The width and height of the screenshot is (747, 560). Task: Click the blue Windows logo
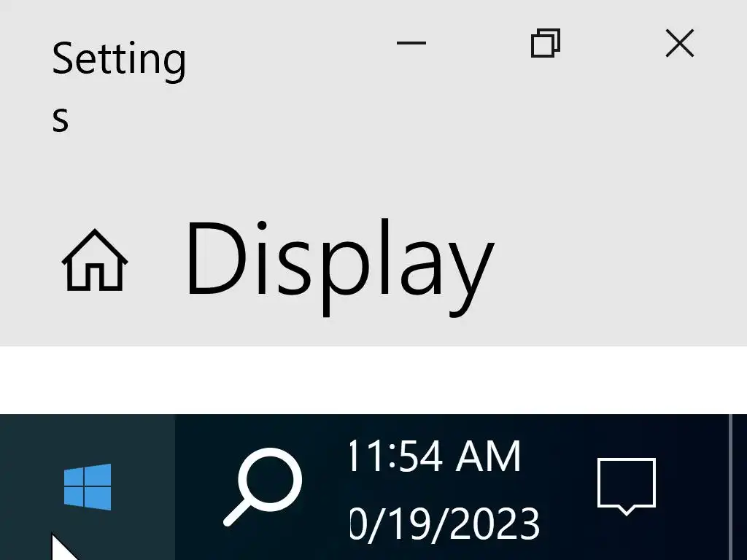pos(88,486)
